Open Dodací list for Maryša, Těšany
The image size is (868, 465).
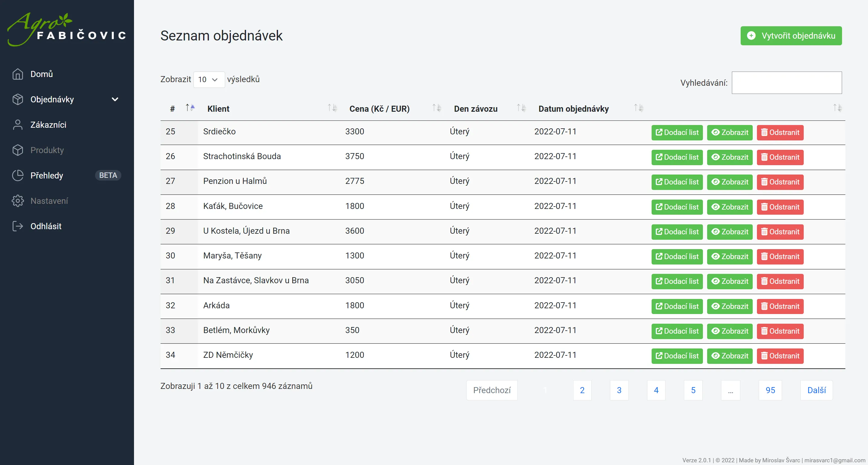point(677,257)
